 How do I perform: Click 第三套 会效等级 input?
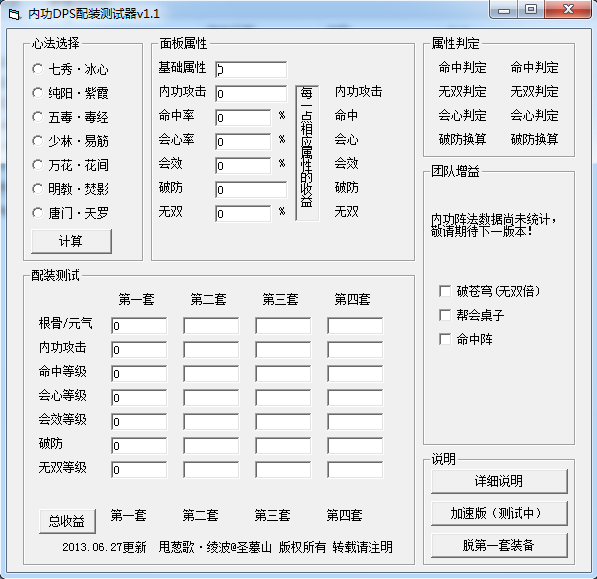point(283,422)
